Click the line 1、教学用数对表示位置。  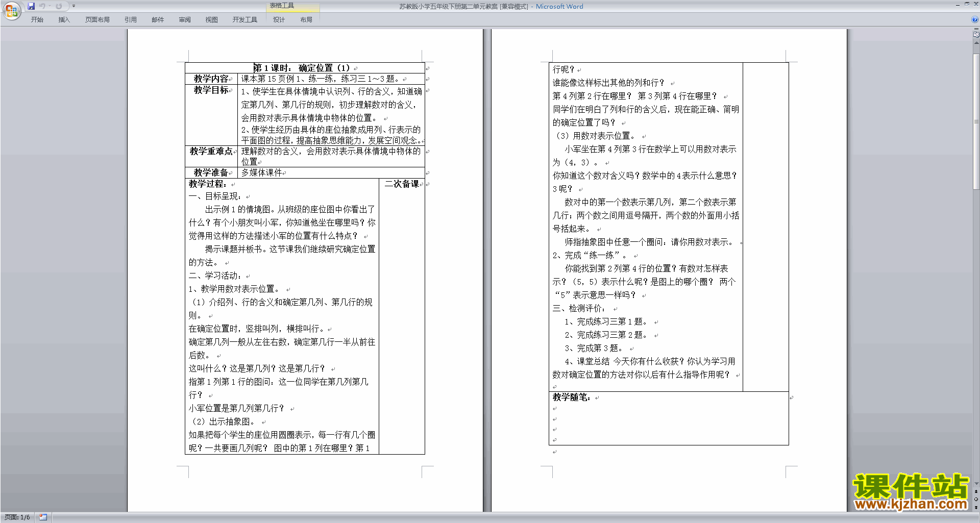tap(234, 289)
